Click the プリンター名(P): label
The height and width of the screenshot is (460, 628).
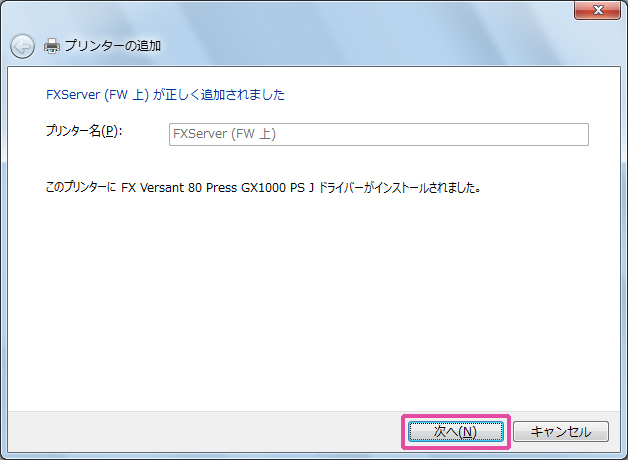[84, 132]
